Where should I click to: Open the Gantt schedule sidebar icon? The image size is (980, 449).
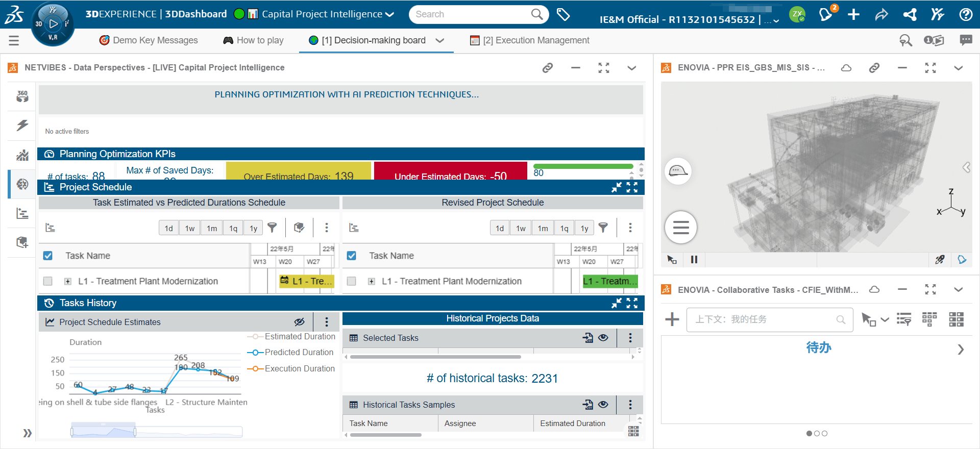pos(22,213)
